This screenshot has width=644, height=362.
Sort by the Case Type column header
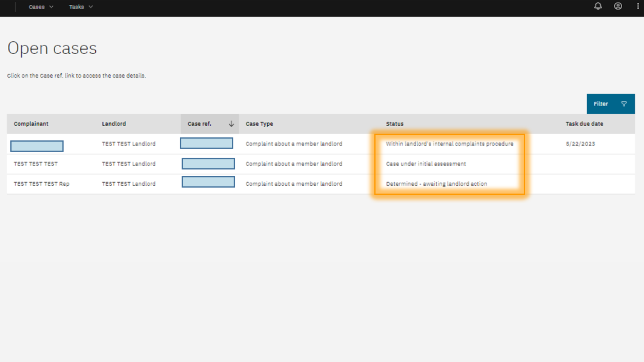pyautogui.click(x=259, y=124)
